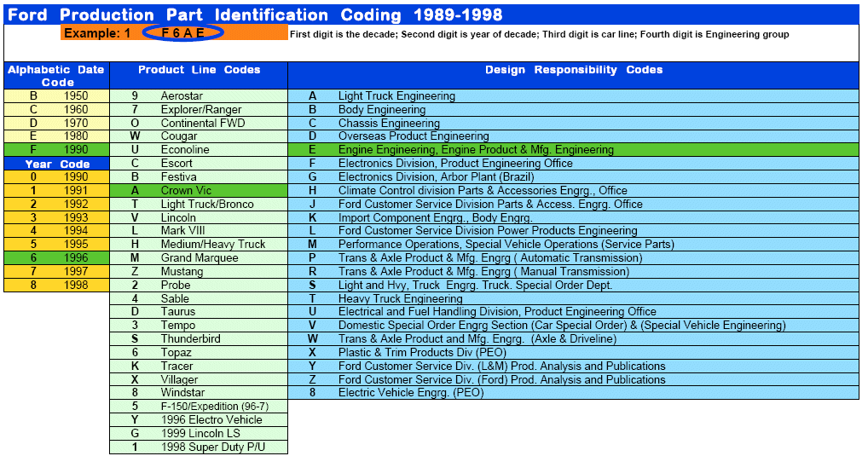Select the 'Topaz' product line
This screenshot has width=868, height=456.
(199, 353)
